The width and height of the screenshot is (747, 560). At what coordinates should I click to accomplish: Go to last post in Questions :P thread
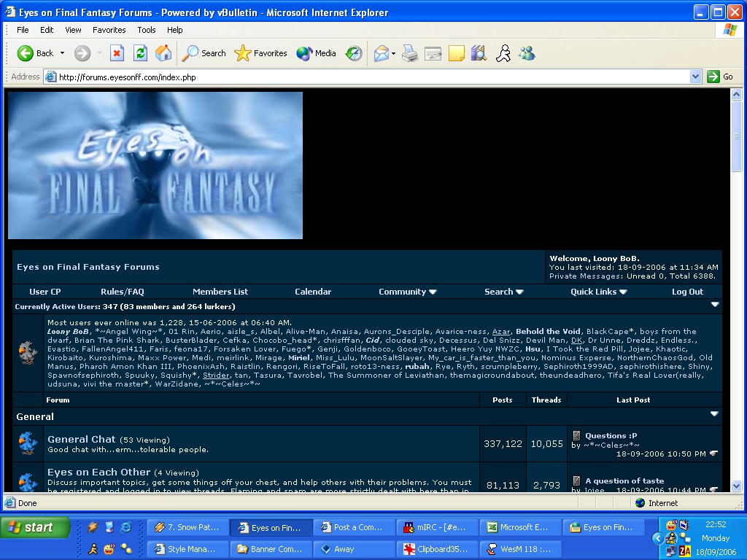coord(713,454)
